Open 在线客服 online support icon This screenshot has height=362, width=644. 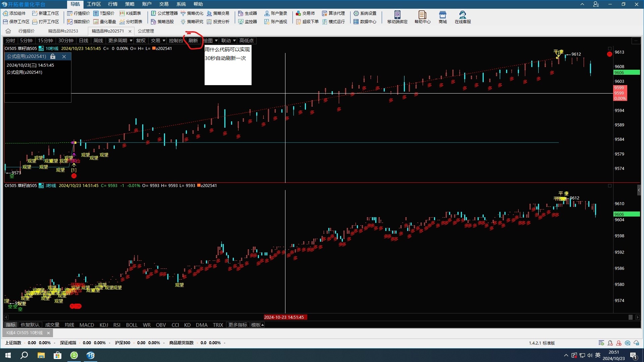coord(463,15)
